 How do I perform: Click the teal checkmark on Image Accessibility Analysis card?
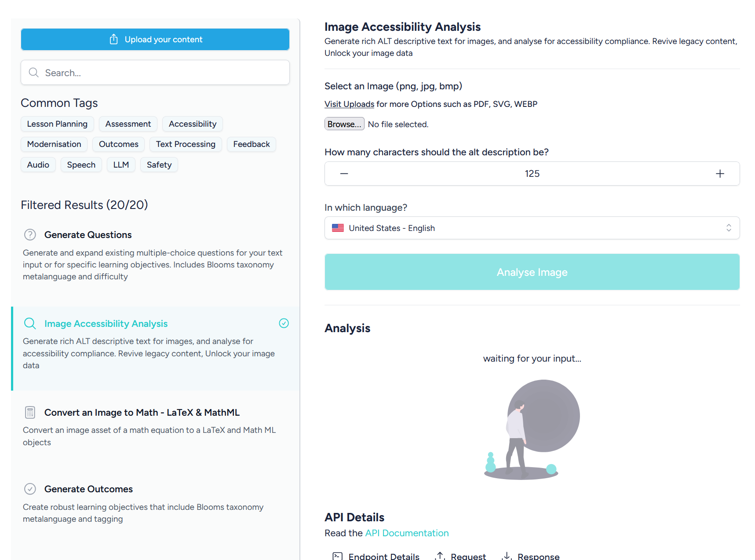click(x=284, y=323)
